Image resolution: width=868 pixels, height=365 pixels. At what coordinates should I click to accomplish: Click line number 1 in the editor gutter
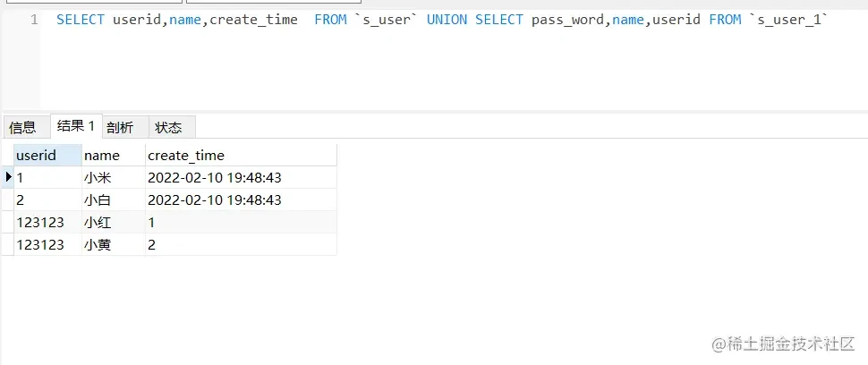(34, 20)
